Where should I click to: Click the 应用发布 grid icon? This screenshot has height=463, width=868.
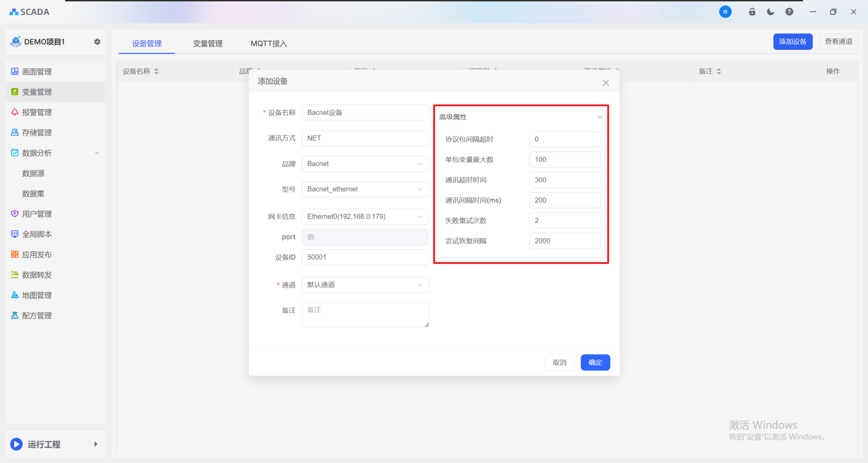tap(15, 254)
